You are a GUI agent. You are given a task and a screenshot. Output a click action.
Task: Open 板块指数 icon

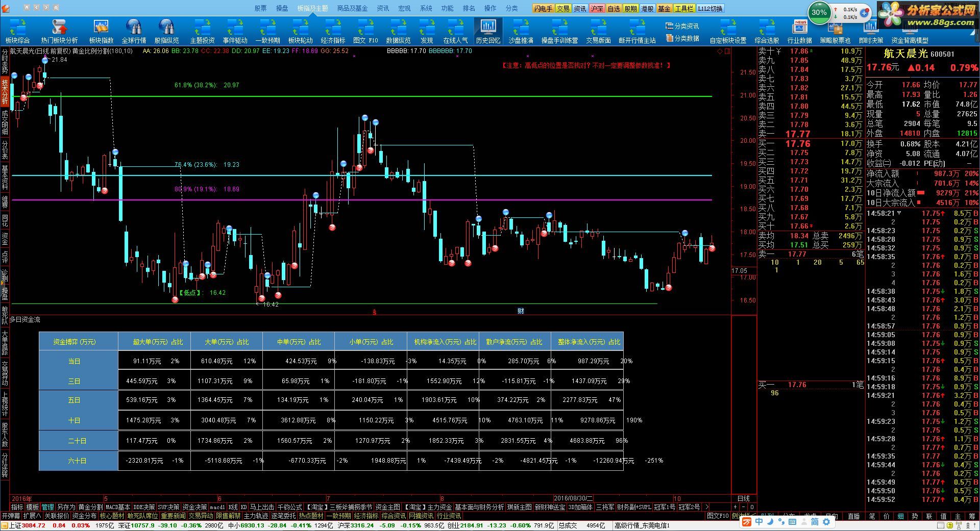tap(101, 31)
